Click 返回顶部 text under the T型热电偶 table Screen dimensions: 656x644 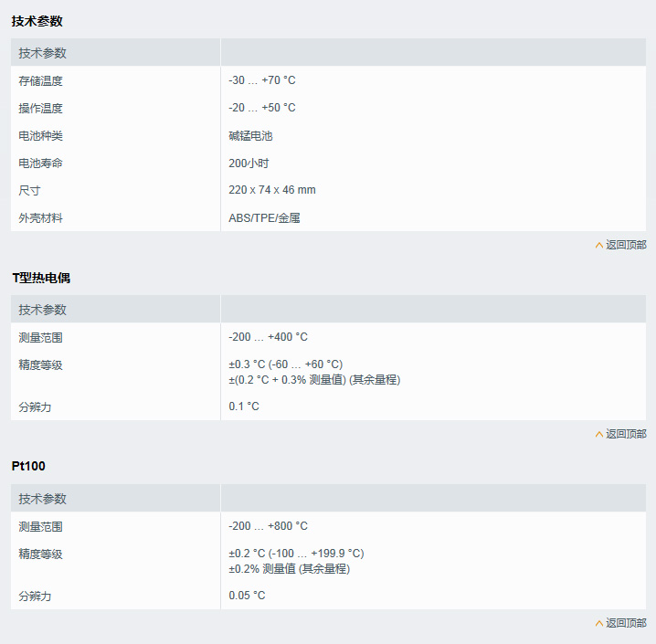[626, 434]
